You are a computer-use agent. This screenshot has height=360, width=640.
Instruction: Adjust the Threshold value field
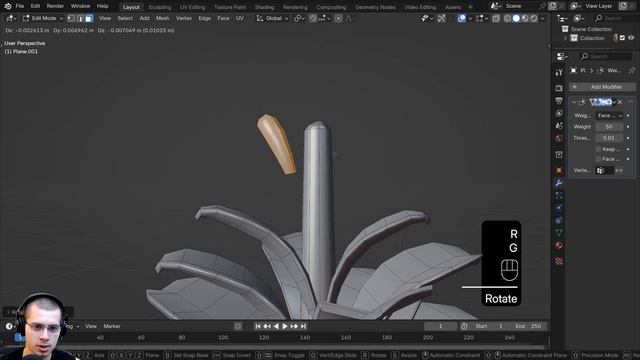(x=609, y=138)
